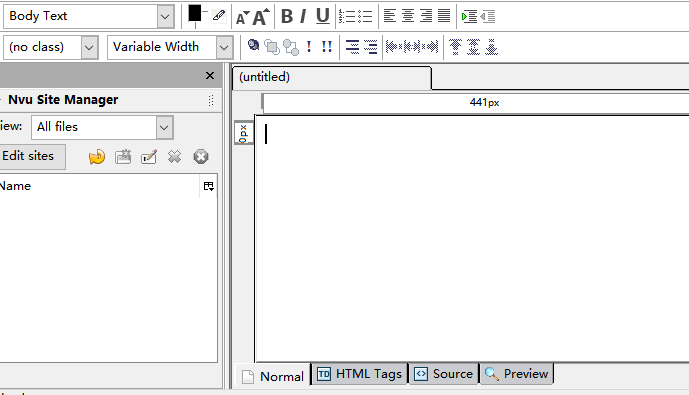The image size is (689, 395).
Task: Center align the text
Action: pos(408,16)
